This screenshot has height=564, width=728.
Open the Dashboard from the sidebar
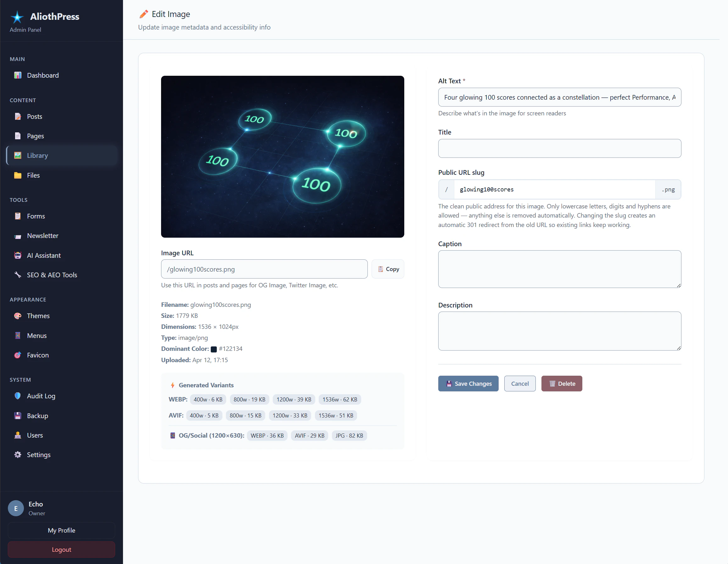[x=43, y=75]
